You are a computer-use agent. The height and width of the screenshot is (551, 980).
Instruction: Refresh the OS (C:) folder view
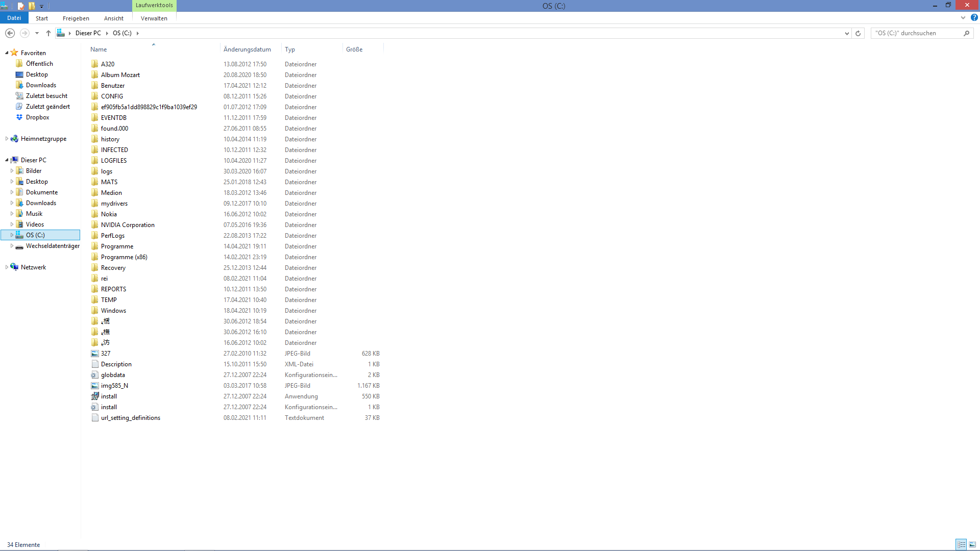pyautogui.click(x=858, y=33)
